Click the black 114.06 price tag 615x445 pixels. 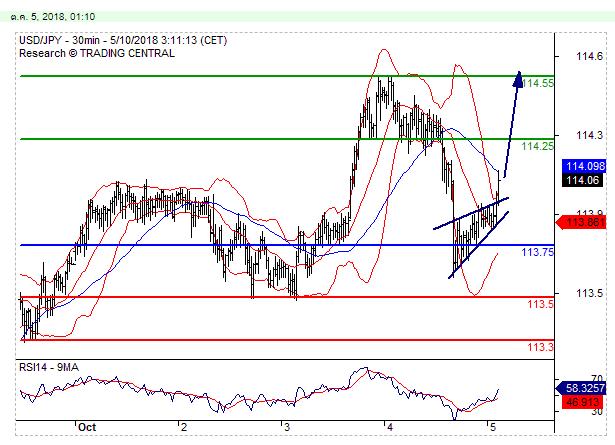pyautogui.click(x=582, y=180)
